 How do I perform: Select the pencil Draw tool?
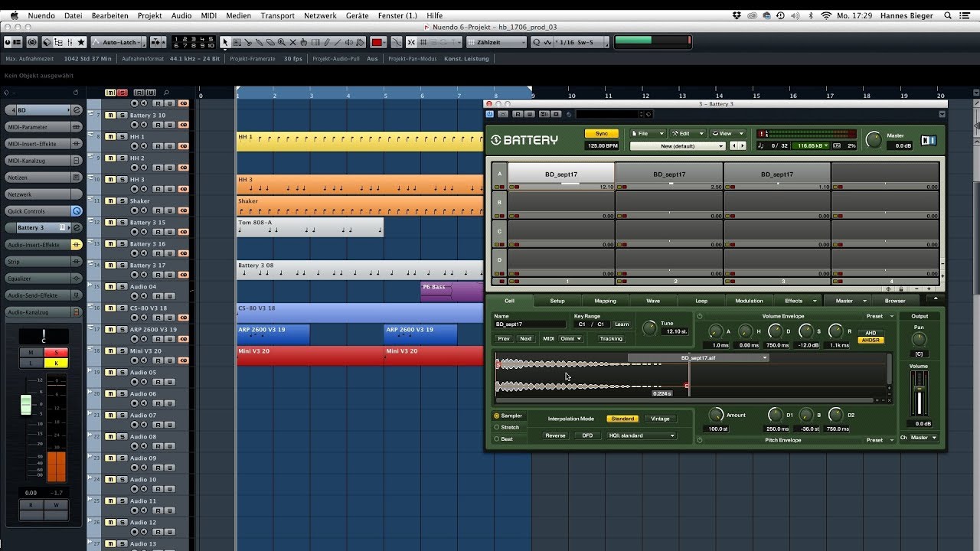[x=327, y=42]
